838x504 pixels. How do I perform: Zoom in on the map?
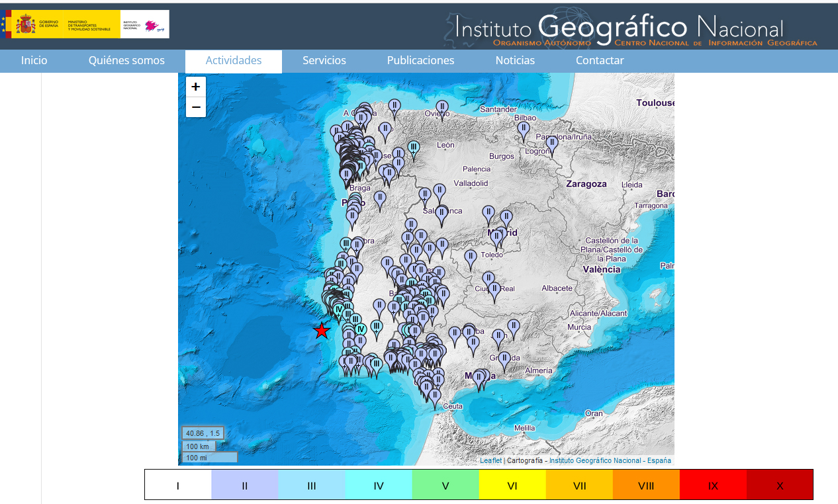point(195,87)
